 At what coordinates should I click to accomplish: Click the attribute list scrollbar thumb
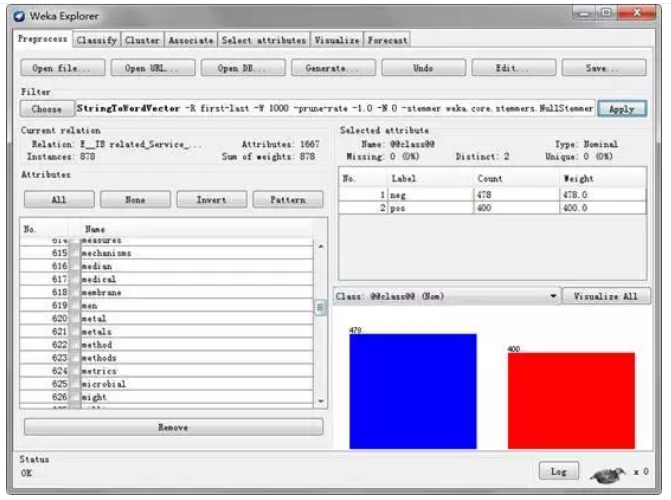coord(321,308)
